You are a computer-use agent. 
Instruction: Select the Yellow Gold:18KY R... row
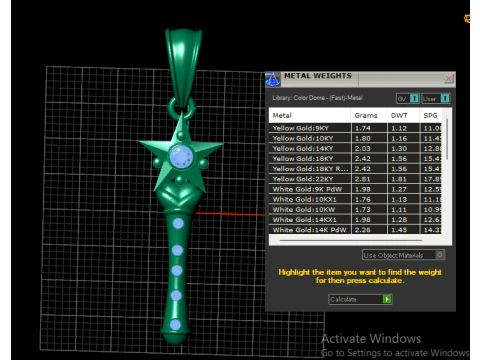point(355,169)
